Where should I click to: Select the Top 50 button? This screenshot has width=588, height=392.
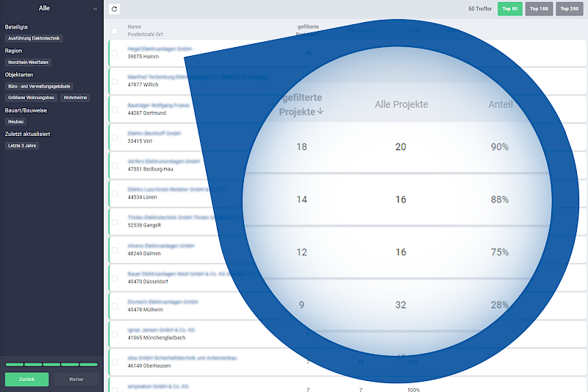tap(509, 9)
